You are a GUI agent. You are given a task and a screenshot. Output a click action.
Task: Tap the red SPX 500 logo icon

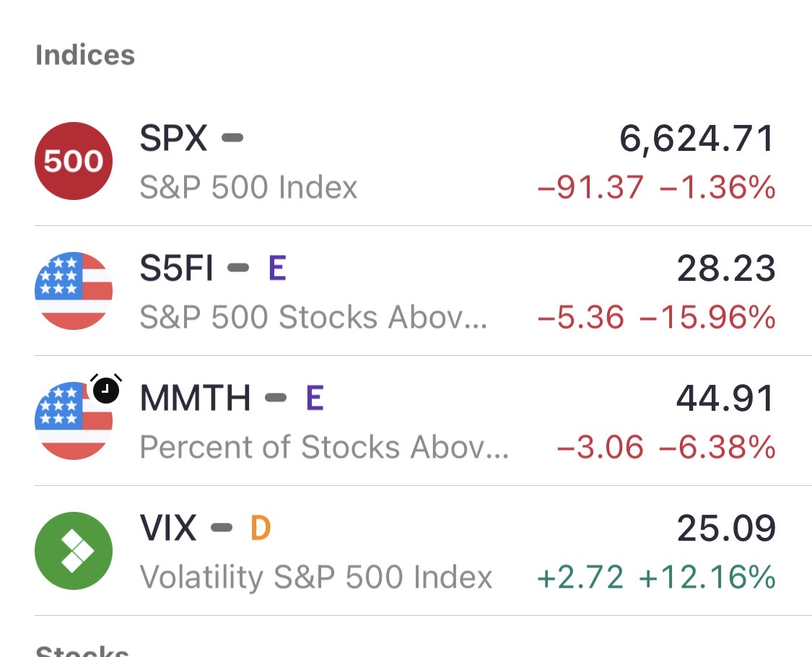74,161
